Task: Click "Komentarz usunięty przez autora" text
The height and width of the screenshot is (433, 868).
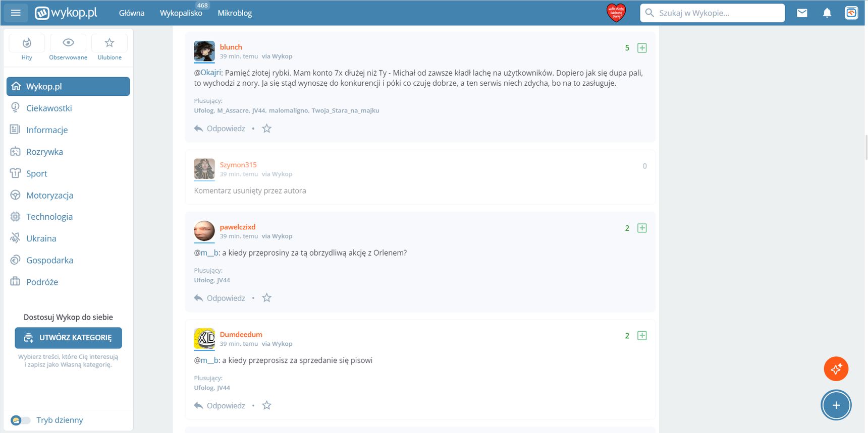Action: (250, 191)
